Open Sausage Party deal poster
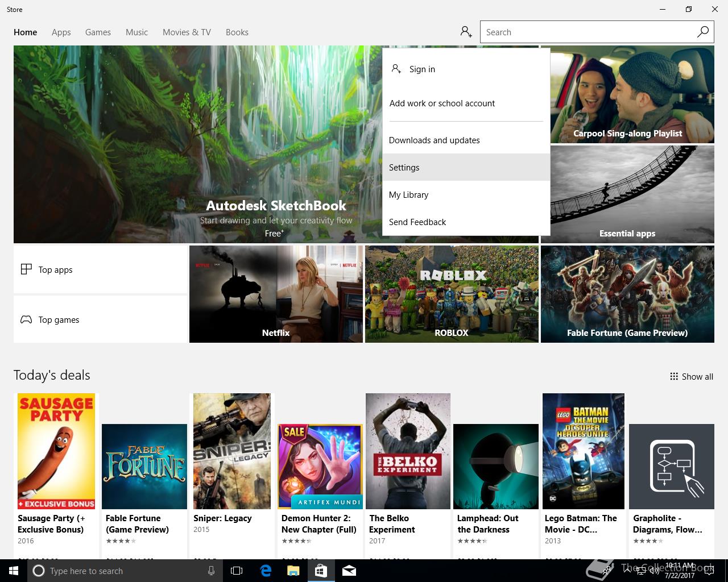The height and width of the screenshot is (582, 728). pyautogui.click(x=56, y=451)
